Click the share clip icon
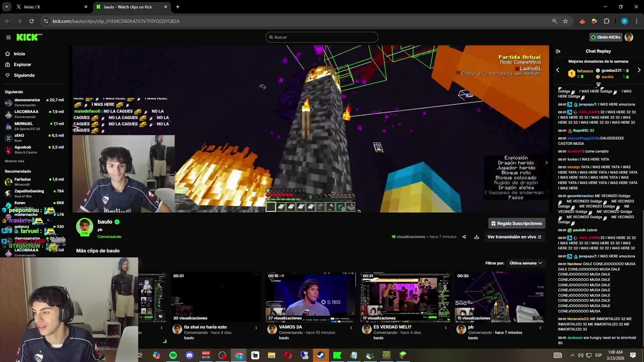The width and height of the screenshot is (644, 362). 464,237
